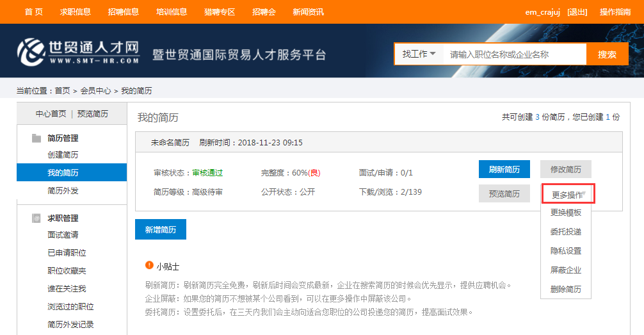Select 屏蔽企业 menu option
Viewport: 644px width, 335px height.
(565, 270)
